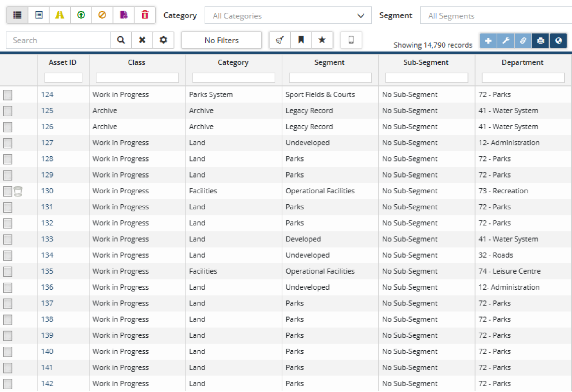572x392 pixels.
Task: Tick the checkbox for asset 142
Action: [x=8, y=384]
